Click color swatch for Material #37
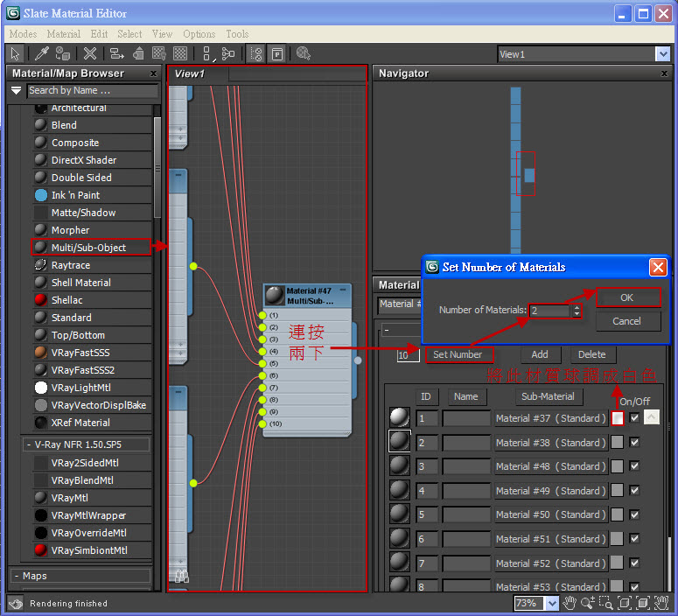The image size is (678, 616). tap(618, 418)
